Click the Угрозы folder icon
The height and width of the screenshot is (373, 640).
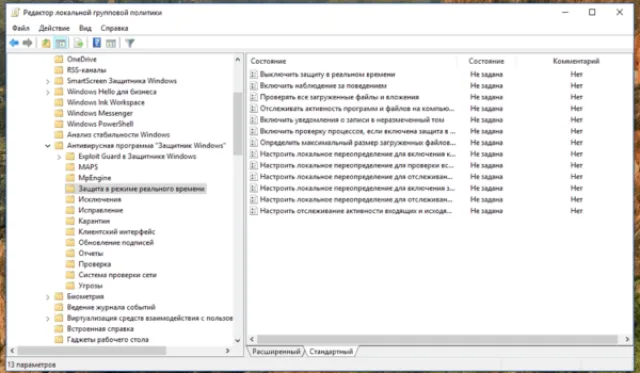coord(71,286)
